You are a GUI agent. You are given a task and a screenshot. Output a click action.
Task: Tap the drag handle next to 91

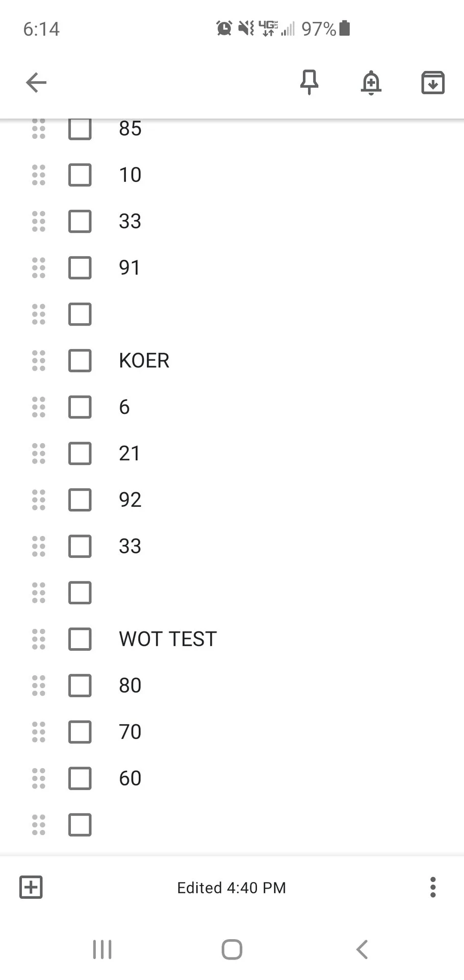point(39,268)
